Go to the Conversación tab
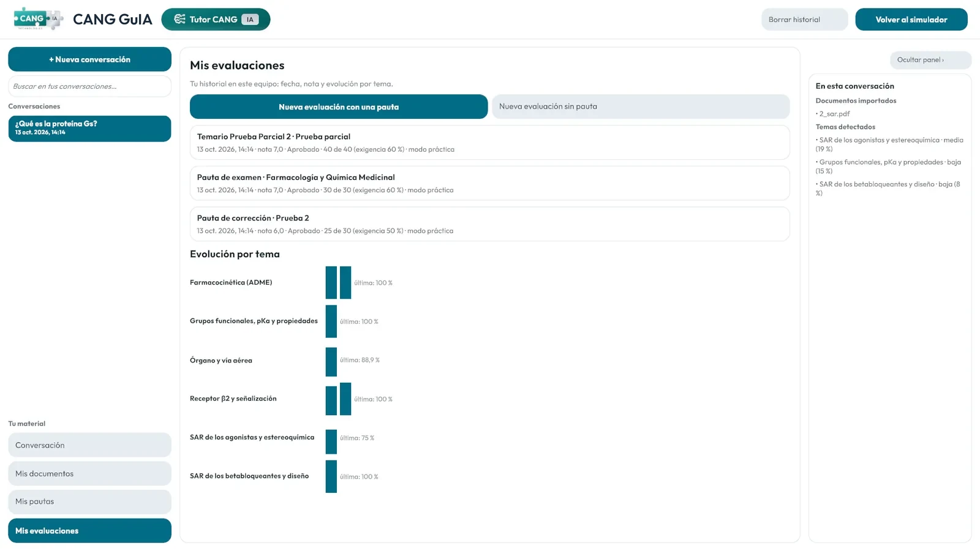Image resolution: width=980 pixels, height=551 pixels. point(89,445)
